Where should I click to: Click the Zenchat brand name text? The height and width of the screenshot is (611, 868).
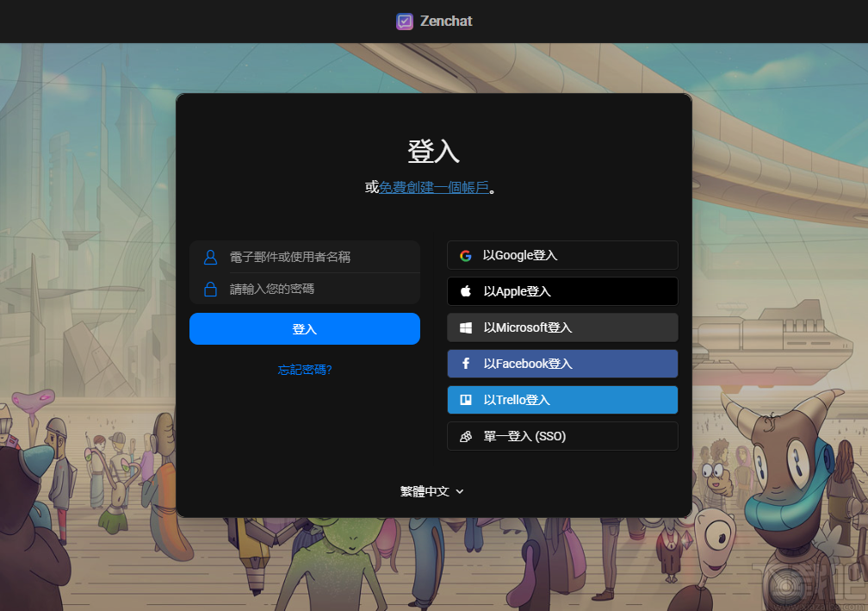(446, 21)
